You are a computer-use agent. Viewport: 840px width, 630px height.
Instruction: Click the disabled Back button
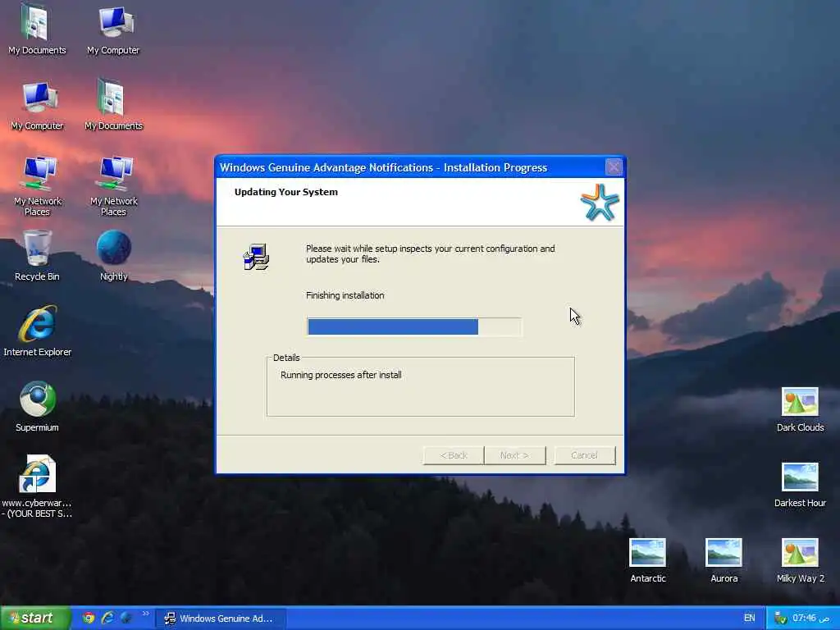[x=453, y=455]
